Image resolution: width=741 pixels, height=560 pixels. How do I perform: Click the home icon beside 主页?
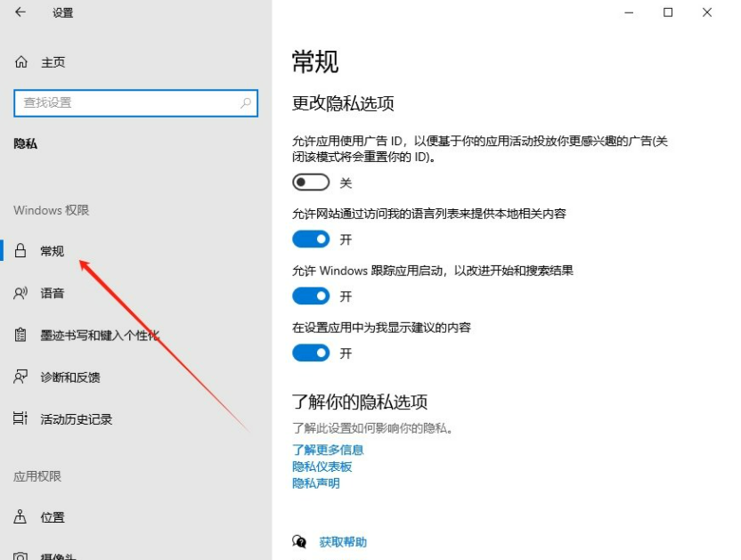[x=20, y=62]
